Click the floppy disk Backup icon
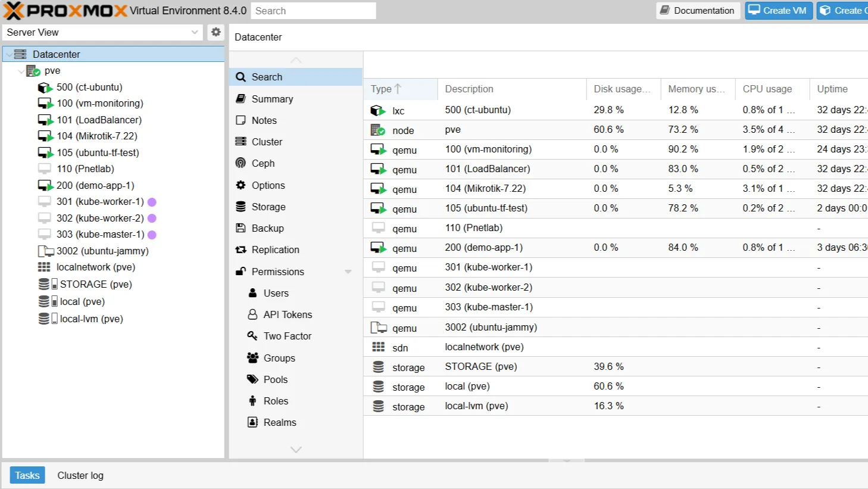The height and width of the screenshot is (489, 868). pyautogui.click(x=241, y=228)
